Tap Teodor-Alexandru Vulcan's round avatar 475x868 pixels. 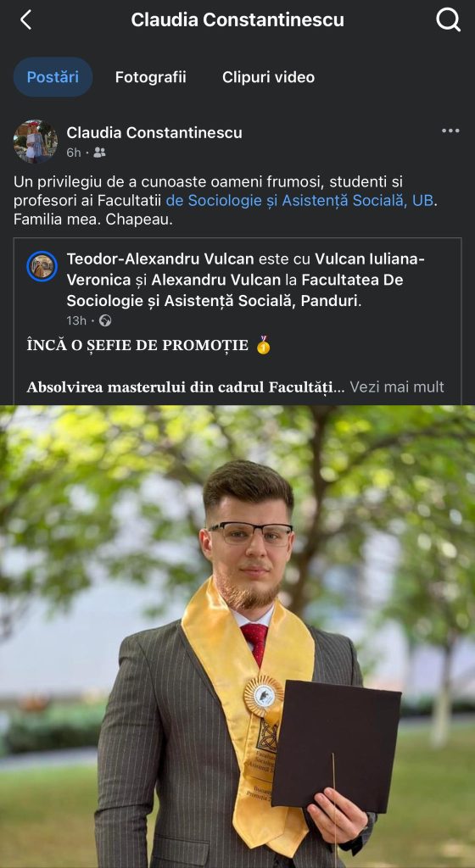pyautogui.click(x=42, y=266)
